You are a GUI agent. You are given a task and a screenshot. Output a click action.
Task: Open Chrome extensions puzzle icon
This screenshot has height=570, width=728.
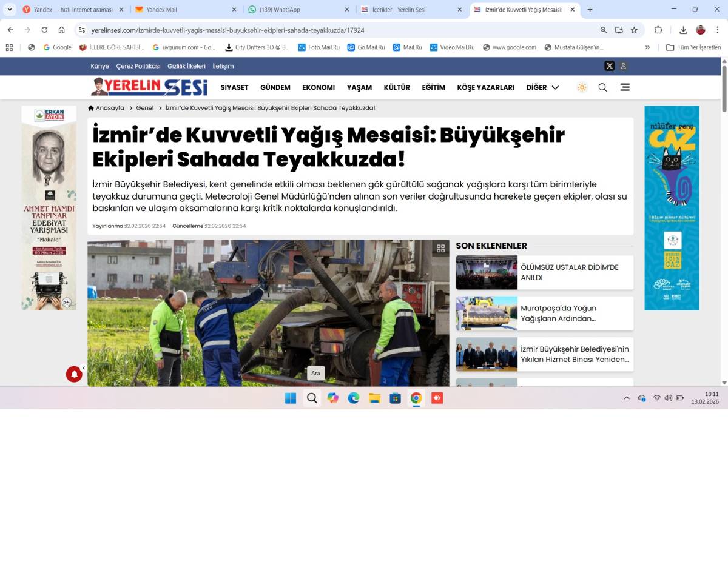[658, 30]
